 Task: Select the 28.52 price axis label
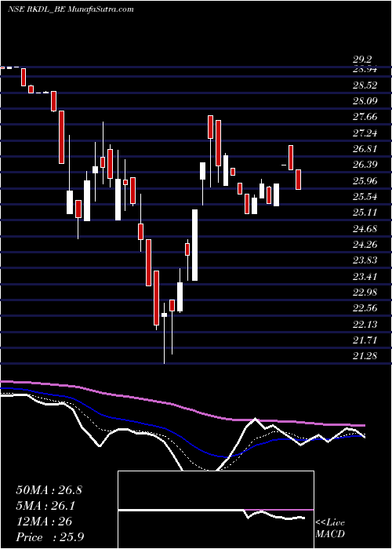coord(365,85)
